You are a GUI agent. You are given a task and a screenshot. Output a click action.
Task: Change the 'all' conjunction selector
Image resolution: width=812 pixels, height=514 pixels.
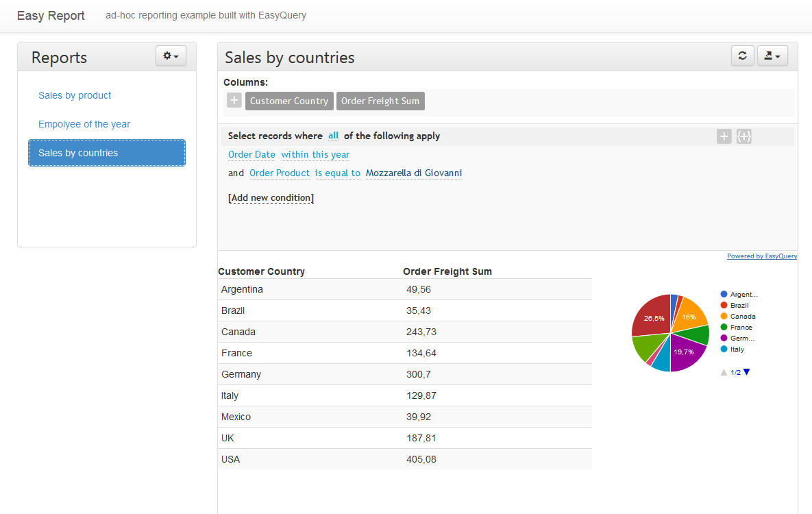(x=333, y=136)
